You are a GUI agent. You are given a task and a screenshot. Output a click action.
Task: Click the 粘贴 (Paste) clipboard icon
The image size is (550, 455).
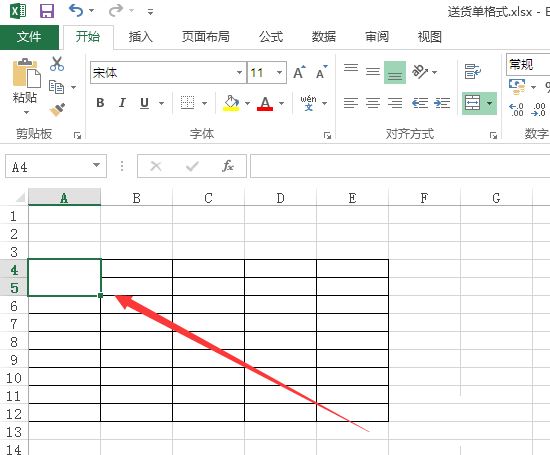(x=26, y=73)
